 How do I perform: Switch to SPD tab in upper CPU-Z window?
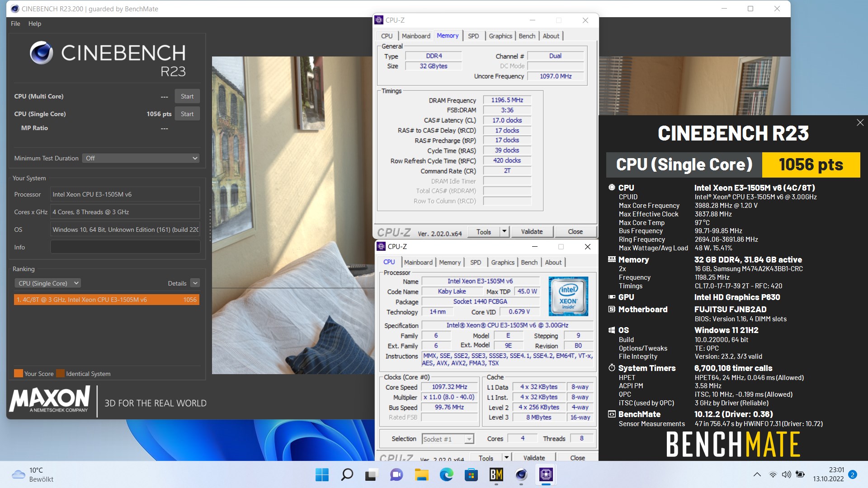tap(473, 36)
